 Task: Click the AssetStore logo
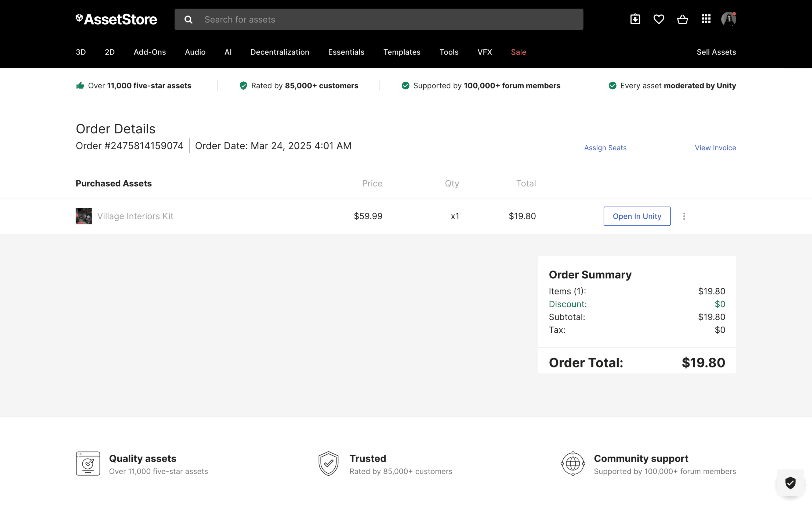point(117,19)
